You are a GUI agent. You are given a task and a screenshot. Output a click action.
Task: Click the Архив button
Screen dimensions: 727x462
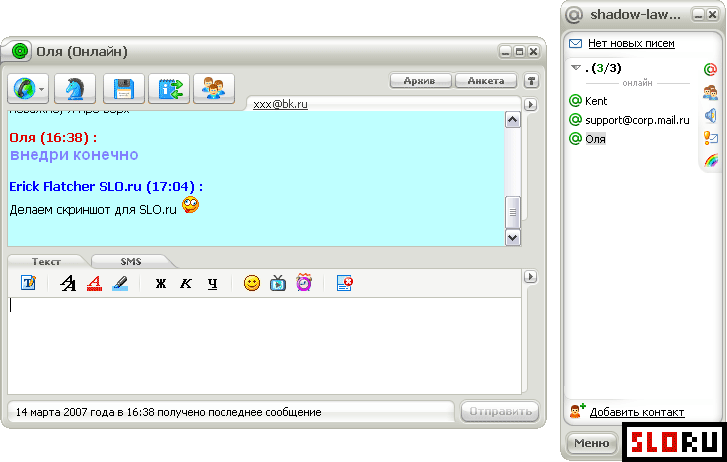420,81
